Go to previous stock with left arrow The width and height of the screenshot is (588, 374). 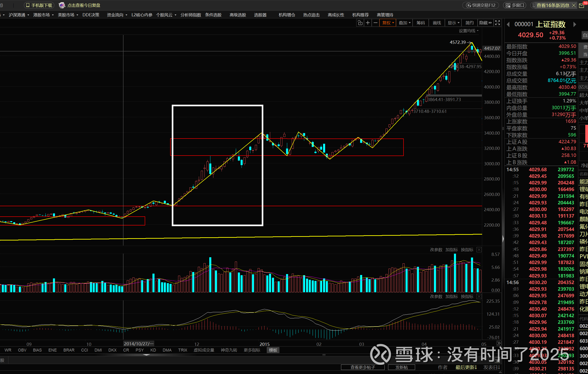coord(508,25)
